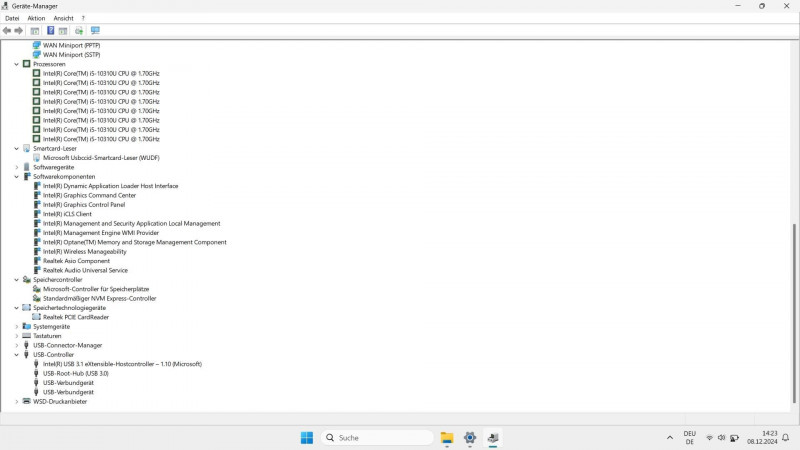Open the Ansicht menu
Screen dimensions: 800x450
click(63, 18)
